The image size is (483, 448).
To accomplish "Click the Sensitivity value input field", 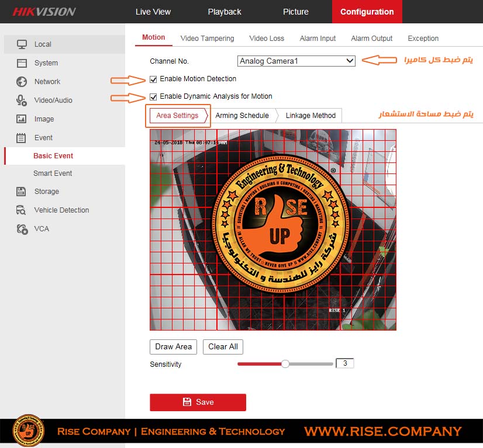I will pyautogui.click(x=344, y=363).
